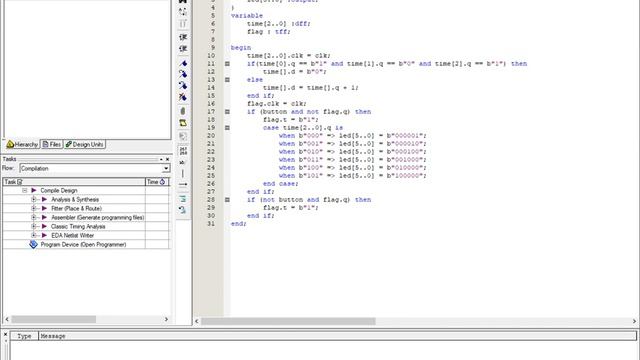640x360 pixels.
Task: Expand the Fitter (Place & Route) node
Action: click(x=34, y=208)
